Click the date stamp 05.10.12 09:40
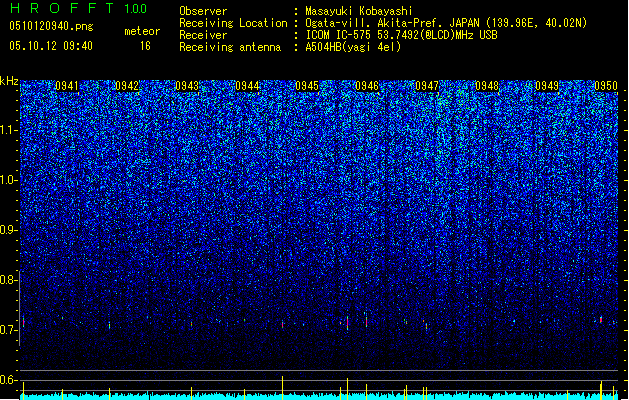Screen dimensions: 629x400 click(51, 46)
